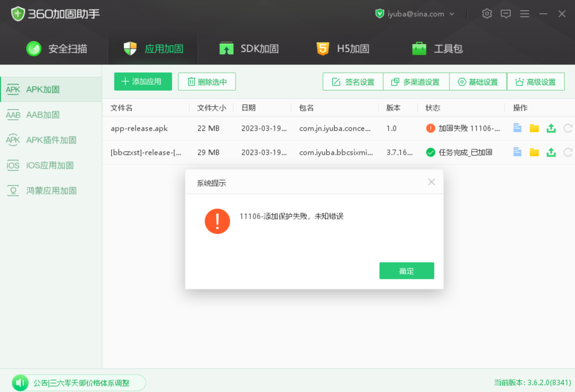This screenshot has width=575, height=392.
Task: Select iOS应用加固 in sidebar
Action: click(x=51, y=165)
